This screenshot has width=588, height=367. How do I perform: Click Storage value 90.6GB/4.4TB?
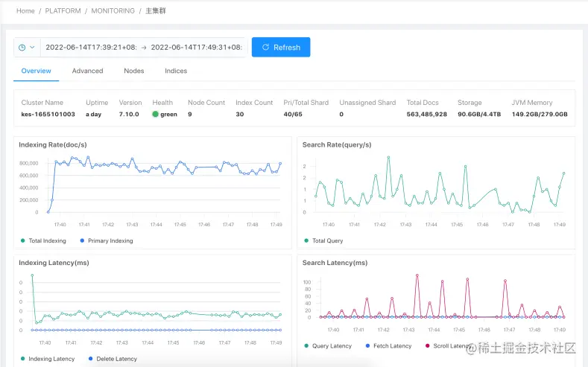[479, 114]
